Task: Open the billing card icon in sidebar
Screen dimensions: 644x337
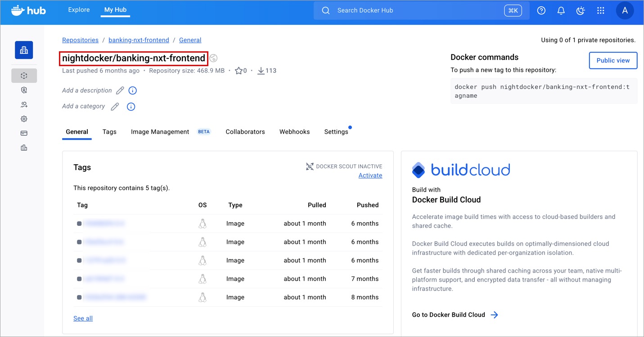Action: click(24, 133)
